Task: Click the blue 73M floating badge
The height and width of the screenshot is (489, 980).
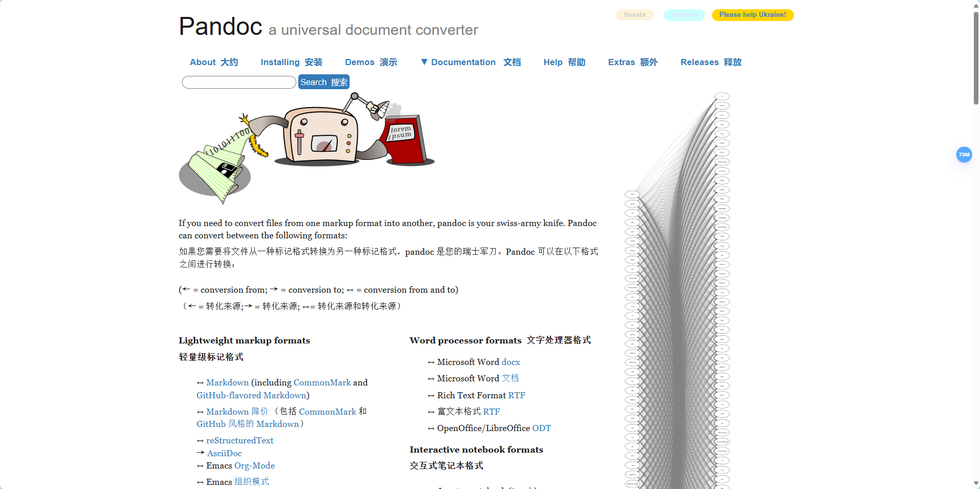Action: tap(964, 154)
